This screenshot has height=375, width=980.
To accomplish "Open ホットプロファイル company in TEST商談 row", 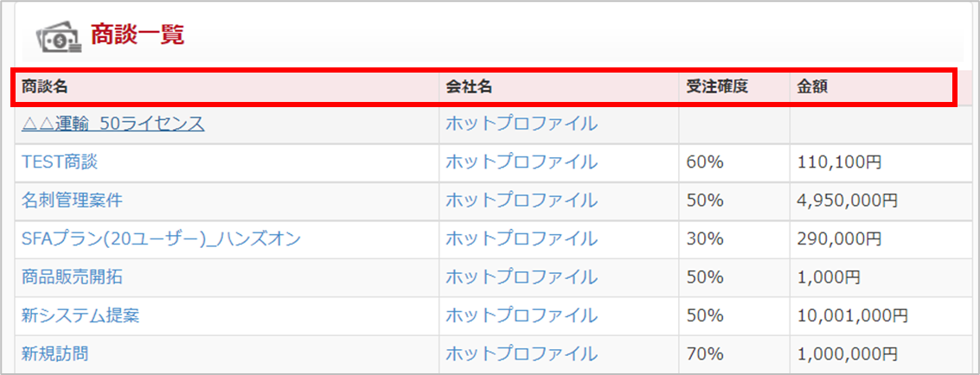I will (x=522, y=162).
